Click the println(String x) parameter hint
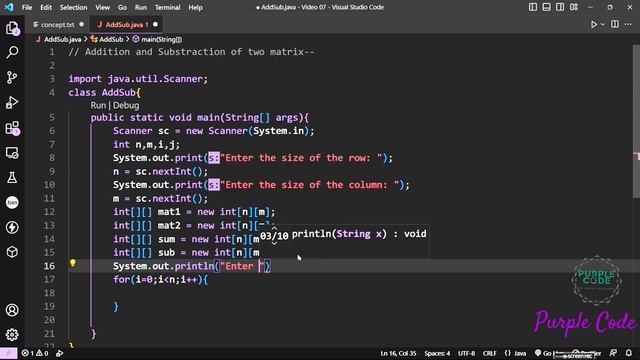The width and height of the screenshot is (640, 360). click(x=359, y=234)
